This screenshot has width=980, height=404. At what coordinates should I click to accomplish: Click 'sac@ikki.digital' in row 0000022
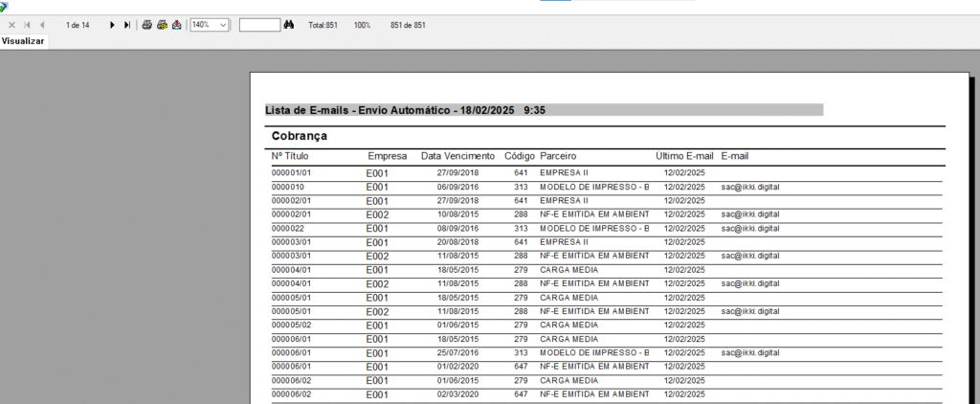(750, 228)
